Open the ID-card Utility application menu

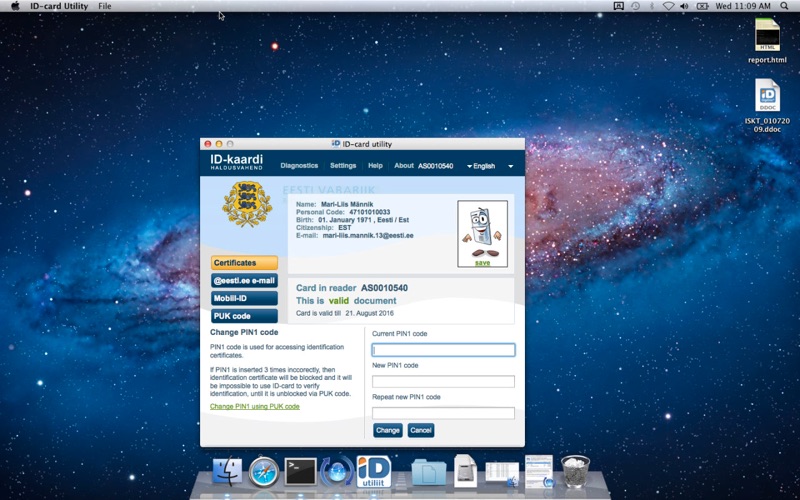pos(59,6)
